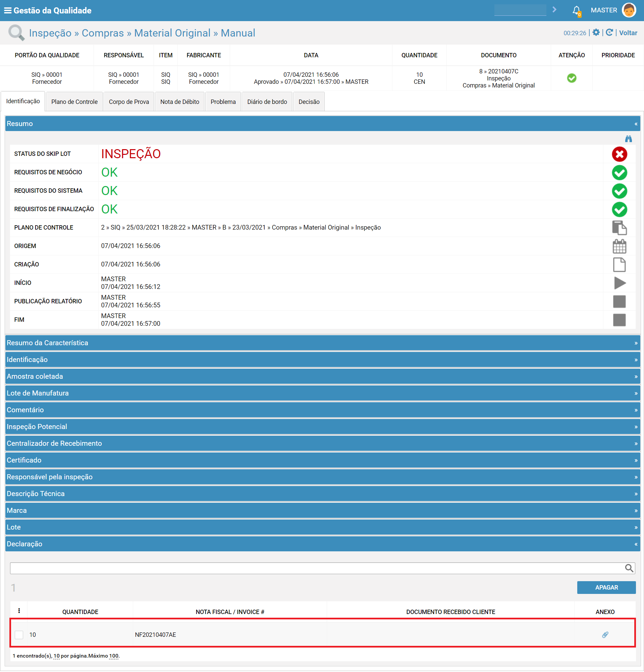The image size is (644, 672).
Task: Open the Decisão tab
Action: click(309, 102)
